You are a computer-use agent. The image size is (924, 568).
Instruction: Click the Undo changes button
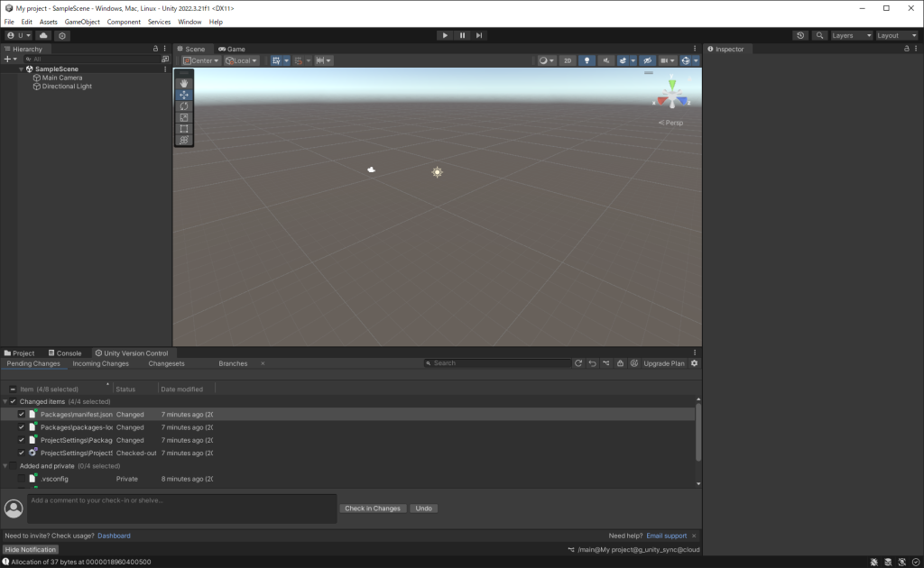click(424, 508)
